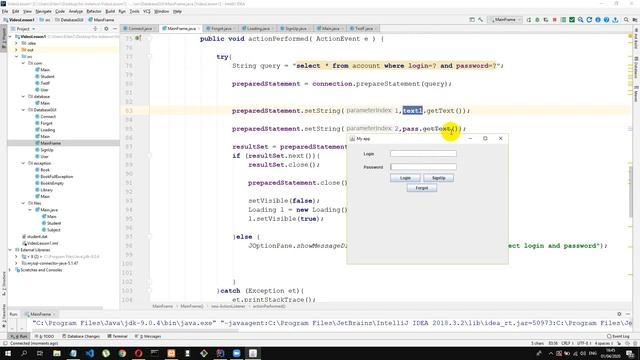The height and width of the screenshot is (360, 640).
Task: Open the Refactor menu
Action: (x=93, y=11)
